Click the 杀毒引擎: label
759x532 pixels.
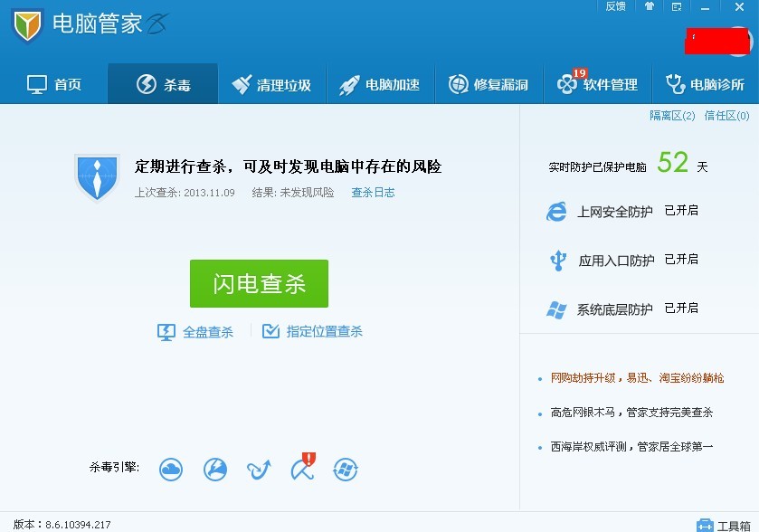tap(114, 467)
